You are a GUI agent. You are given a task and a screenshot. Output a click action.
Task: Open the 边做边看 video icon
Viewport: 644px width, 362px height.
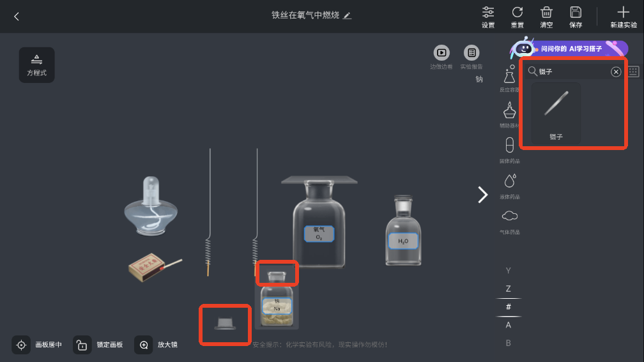(x=441, y=57)
